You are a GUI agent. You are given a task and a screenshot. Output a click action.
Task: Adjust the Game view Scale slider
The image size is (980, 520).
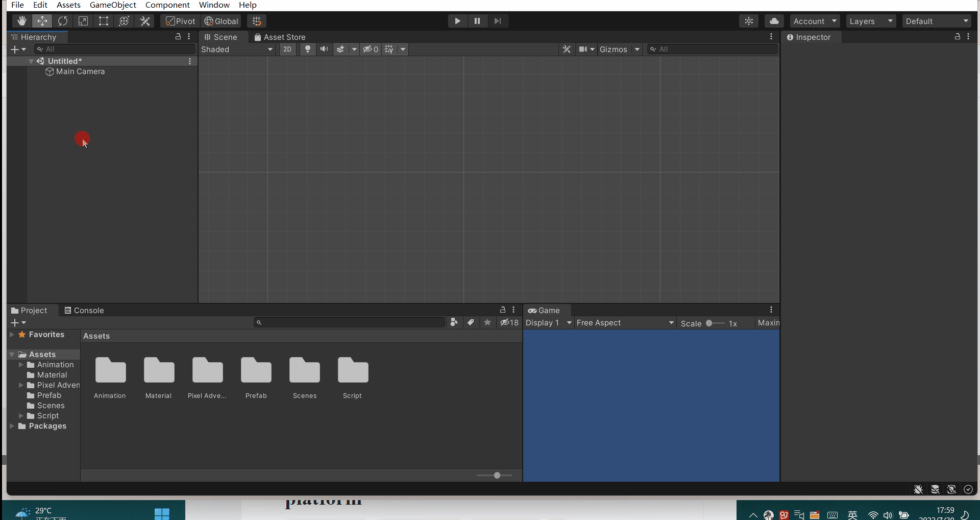tap(709, 323)
